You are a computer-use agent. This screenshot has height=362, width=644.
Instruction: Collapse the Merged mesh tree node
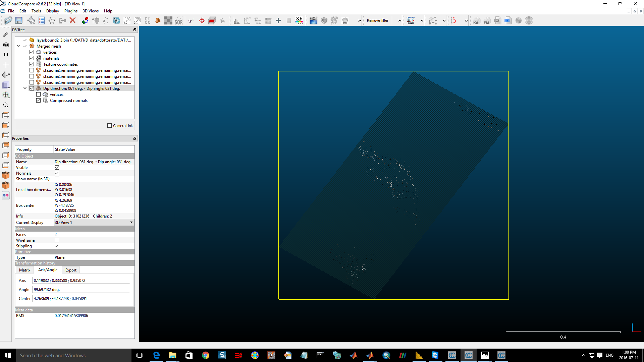point(18,46)
